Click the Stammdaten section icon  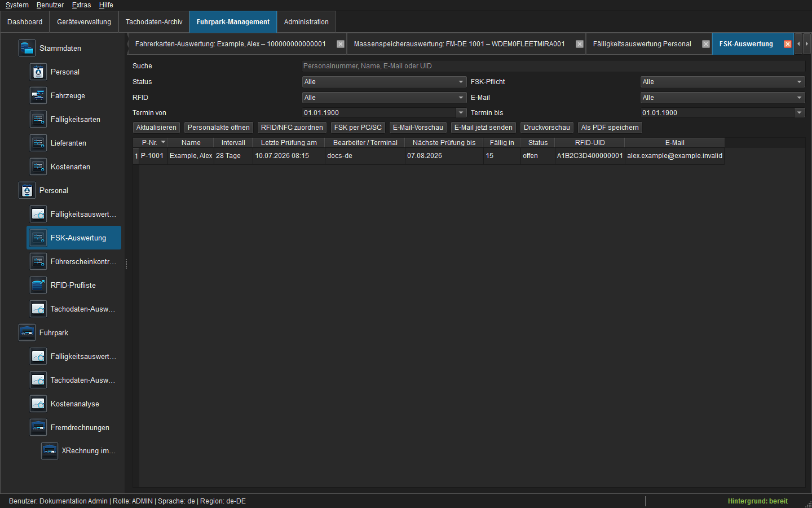27,48
